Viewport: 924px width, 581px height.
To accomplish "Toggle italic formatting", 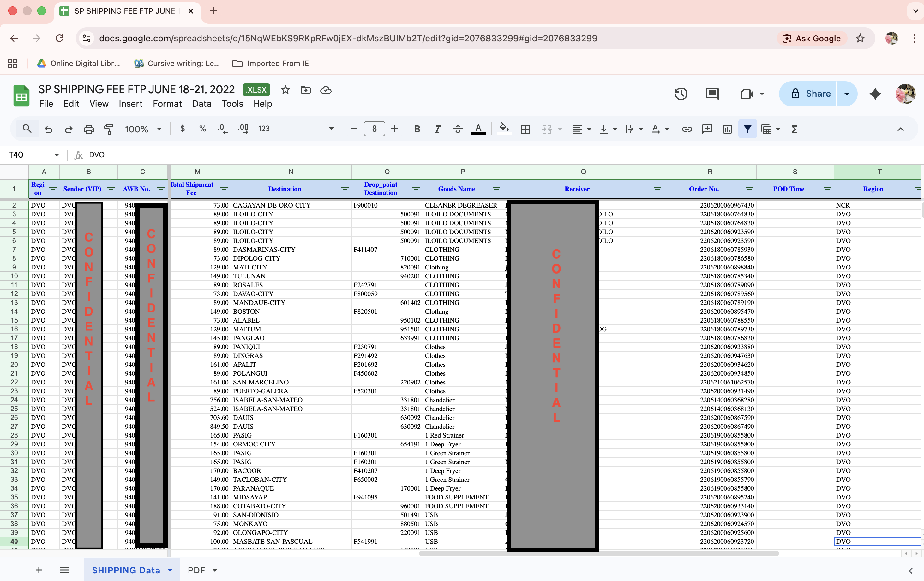I will 437,129.
